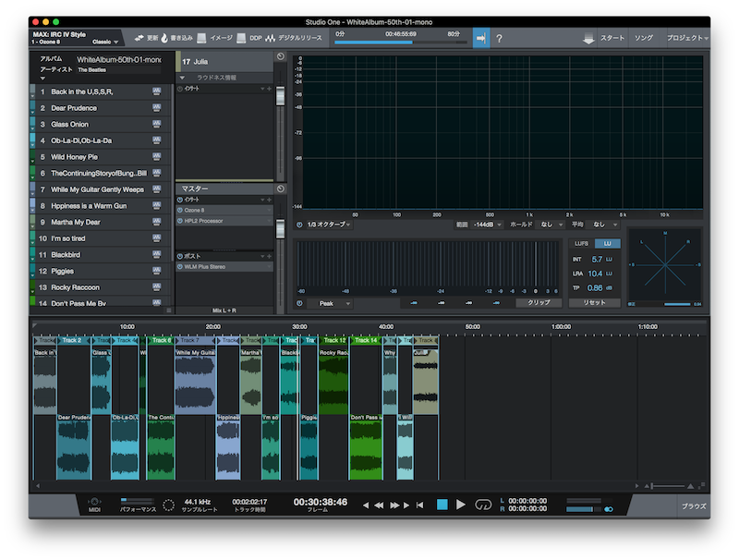
Task: Switch to the Start (スタート) page
Action: (x=612, y=38)
